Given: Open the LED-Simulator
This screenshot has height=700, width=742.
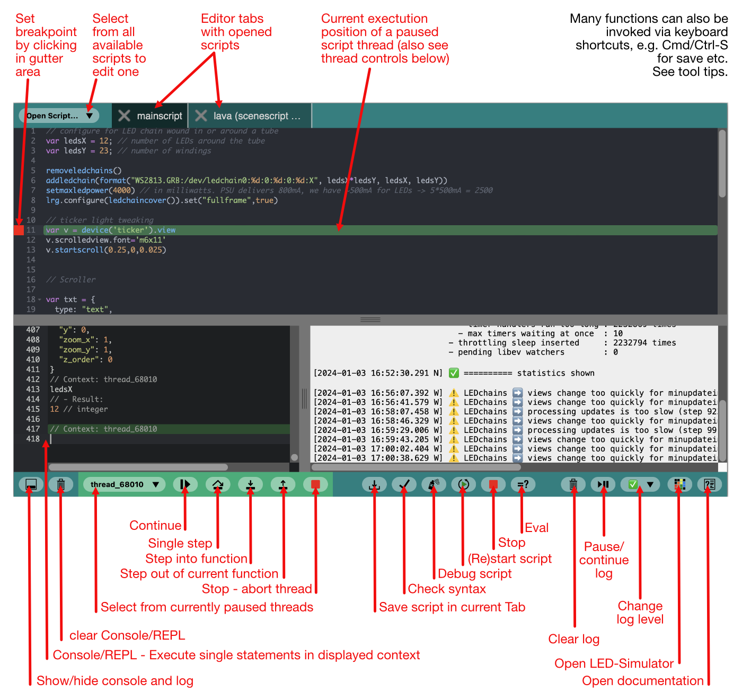Looking at the screenshot, I should point(681,484).
